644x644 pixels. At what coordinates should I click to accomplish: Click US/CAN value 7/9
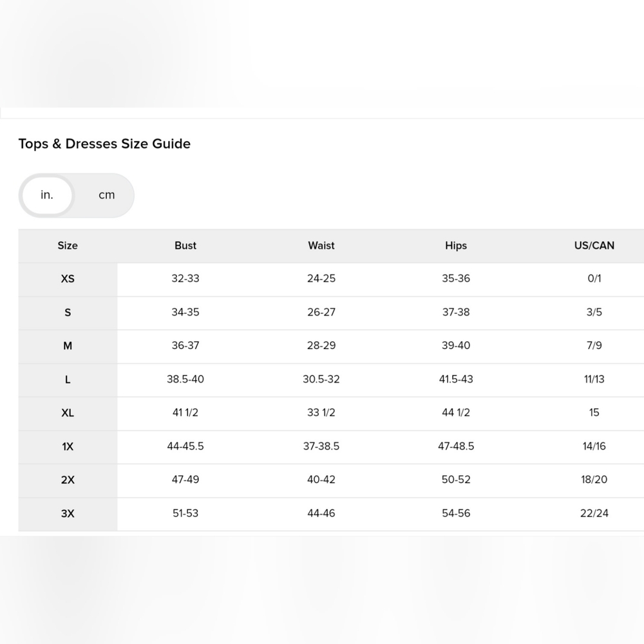pyautogui.click(x=594, y=345)
